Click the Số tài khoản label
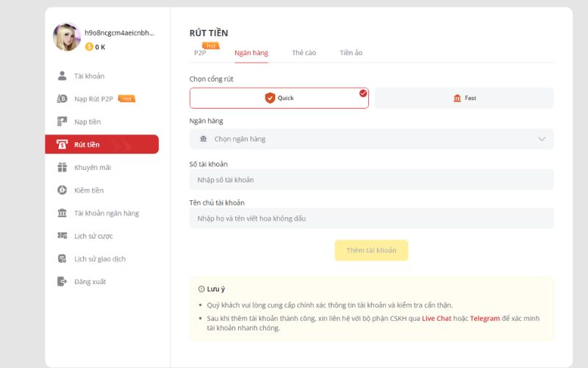This screenshot has height=368, width=588. pos(209,164)
